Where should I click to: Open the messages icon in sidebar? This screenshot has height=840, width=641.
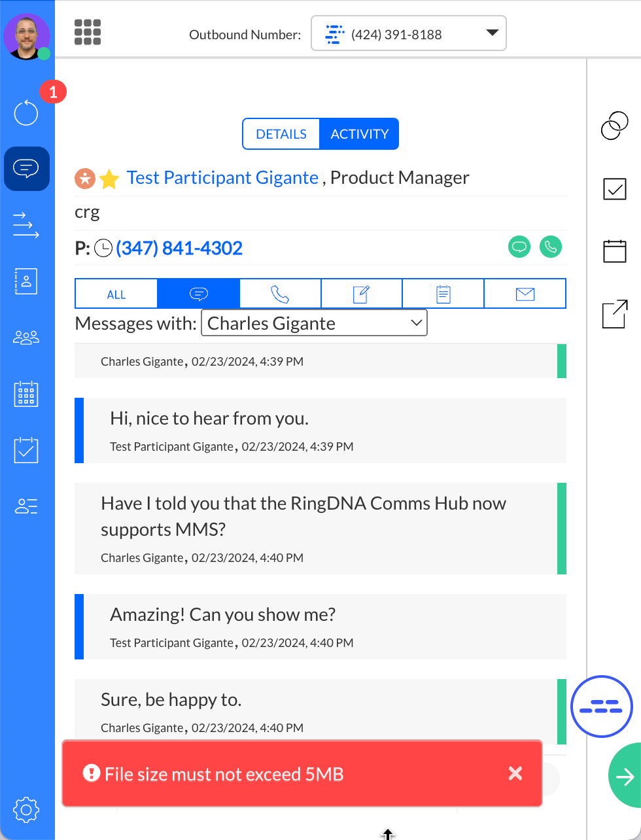26,169
